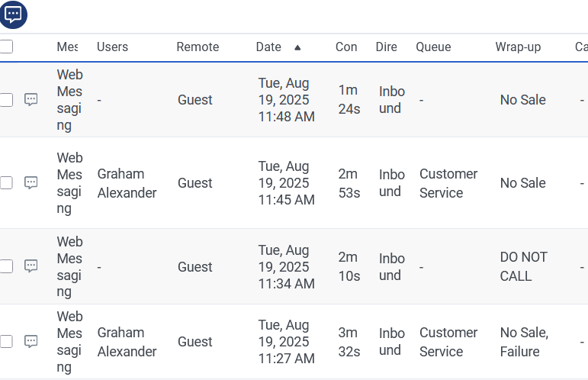
Task: Click the No Sale, Failure wrap-up cell
Action: [x=524, y=342]
